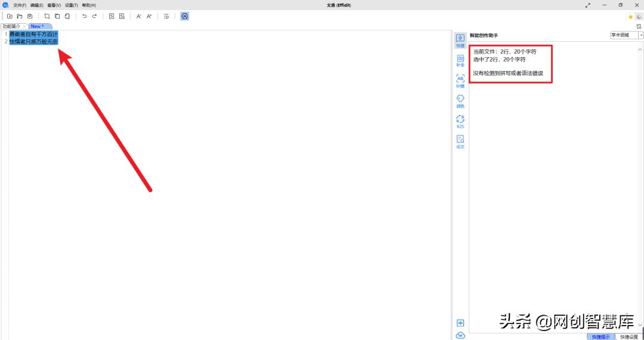Screen dimensions: 644x340
Task: Toggle the word wrap toolbar icon
Action: click(x=166, y=17)
